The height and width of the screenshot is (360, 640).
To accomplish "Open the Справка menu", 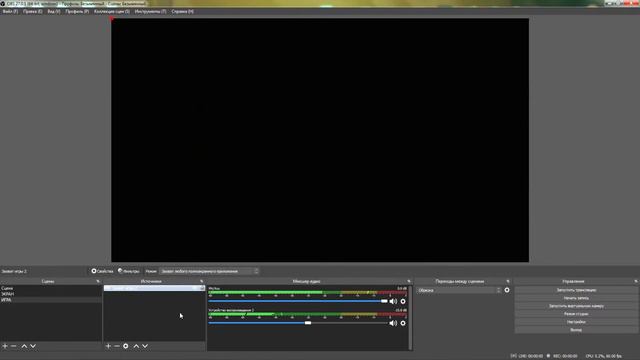I will 182,11.
